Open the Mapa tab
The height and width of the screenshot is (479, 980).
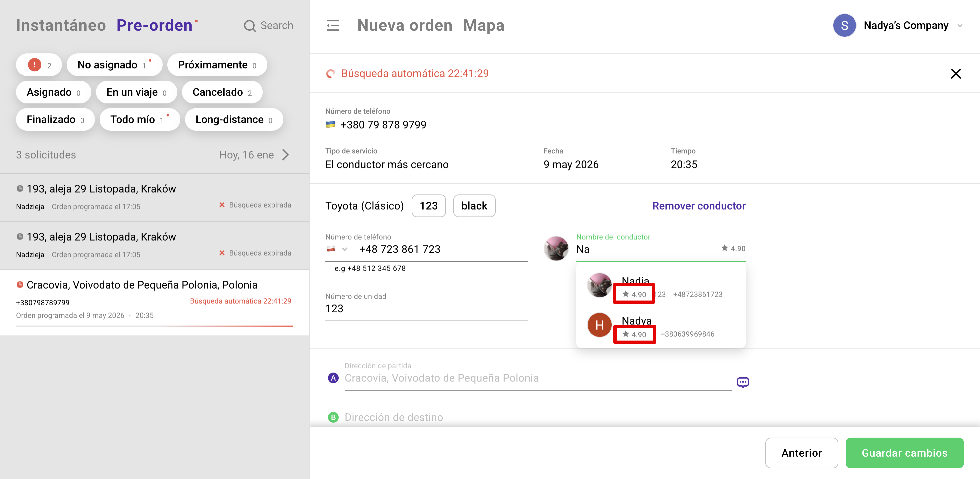[484, 25]
